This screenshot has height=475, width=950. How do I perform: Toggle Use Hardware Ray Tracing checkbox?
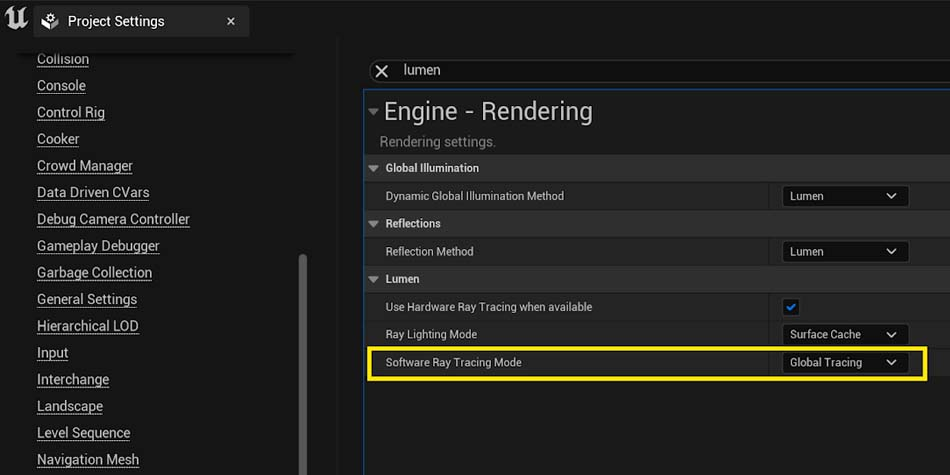[x=792, y=307]
